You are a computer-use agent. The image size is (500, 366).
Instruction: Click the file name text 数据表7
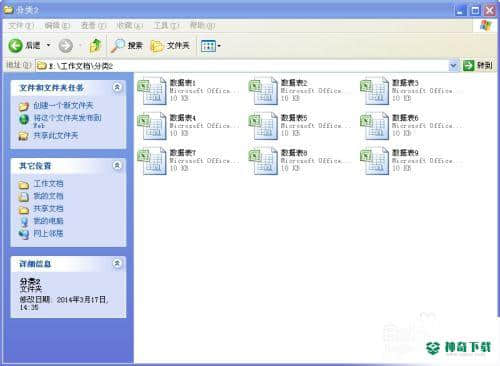point(183,152)
